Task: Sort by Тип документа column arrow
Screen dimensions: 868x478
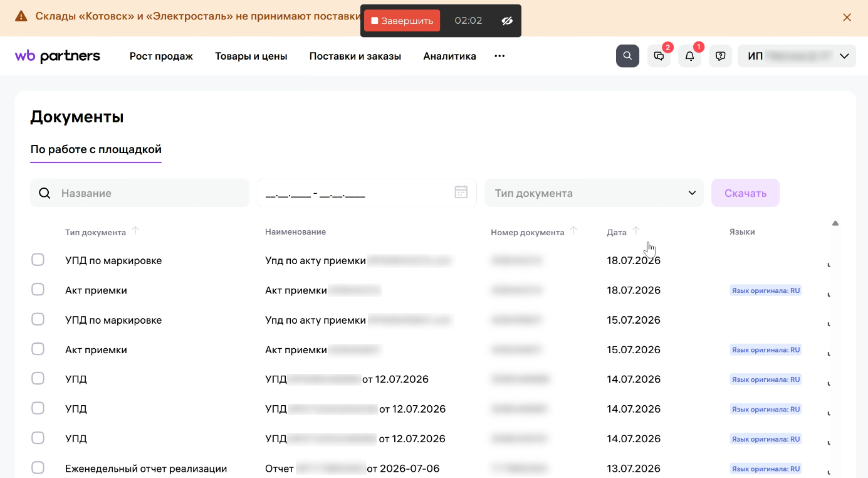Action: click(x=135, y=231)
